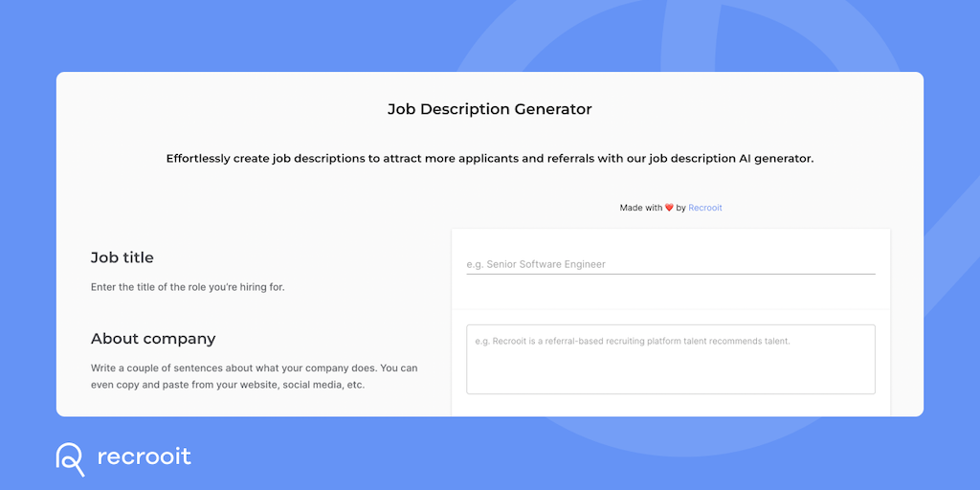Click the "Enter the title of the role" hint
980x490 pixels.
188,287
